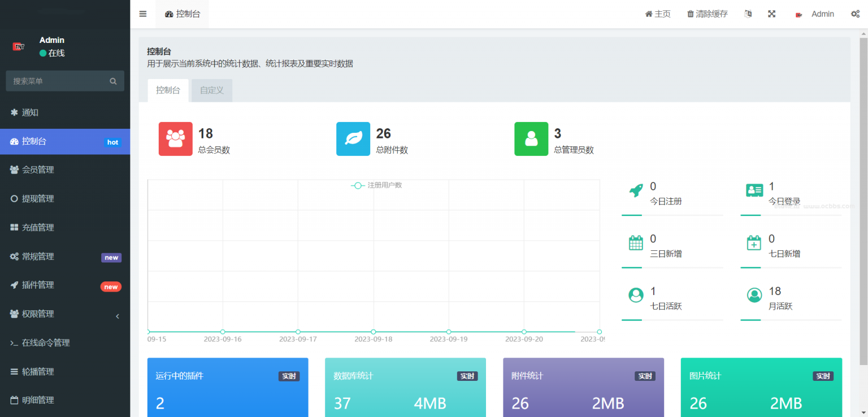Select the 控制台 panel tab
868x417 pixels.
pos(168,90)
